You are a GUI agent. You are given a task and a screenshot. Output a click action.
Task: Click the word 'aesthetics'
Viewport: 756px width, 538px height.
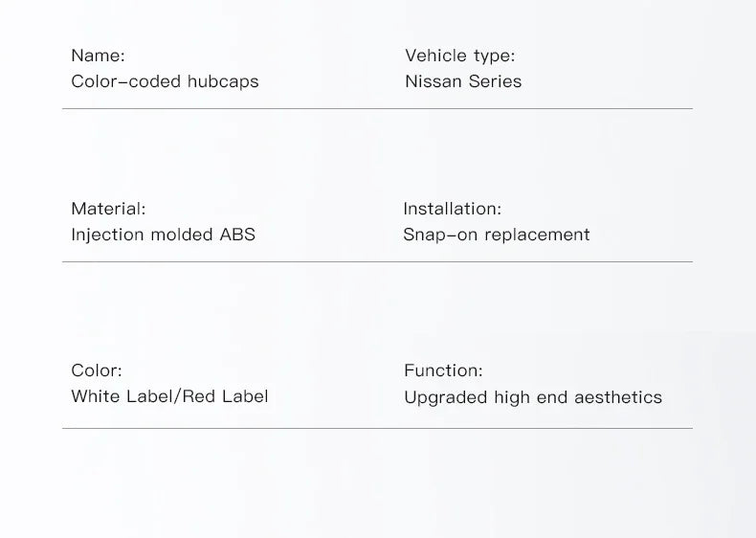click(x=617, y=397)
